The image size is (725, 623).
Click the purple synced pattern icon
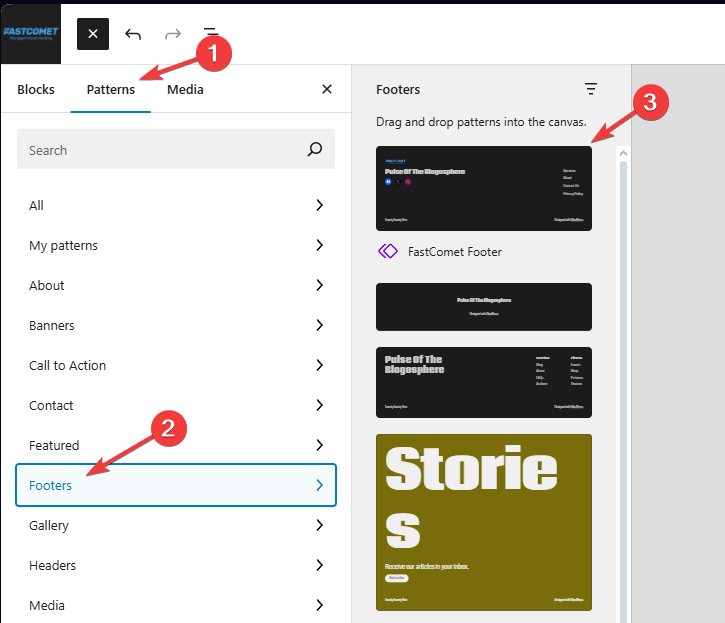[x=388, y=251]
